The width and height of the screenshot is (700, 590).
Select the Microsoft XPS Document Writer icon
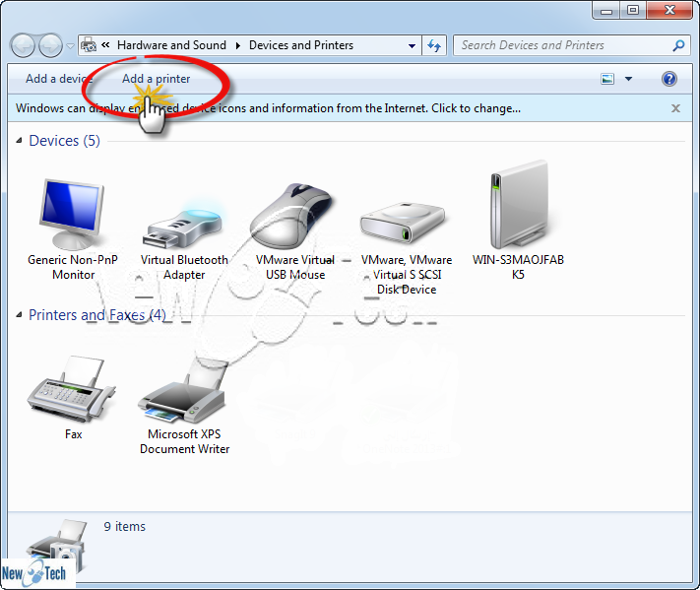[x=182, y=390]
